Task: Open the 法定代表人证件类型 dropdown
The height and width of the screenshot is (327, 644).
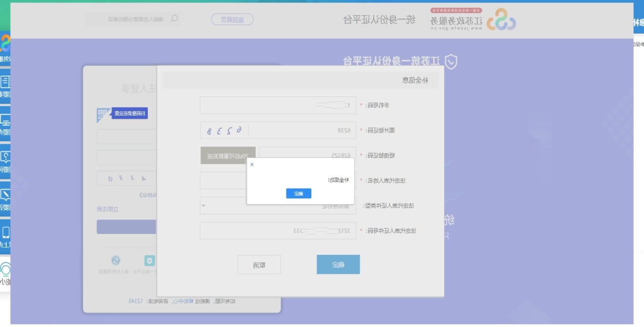Action: (x=278, y=206)
